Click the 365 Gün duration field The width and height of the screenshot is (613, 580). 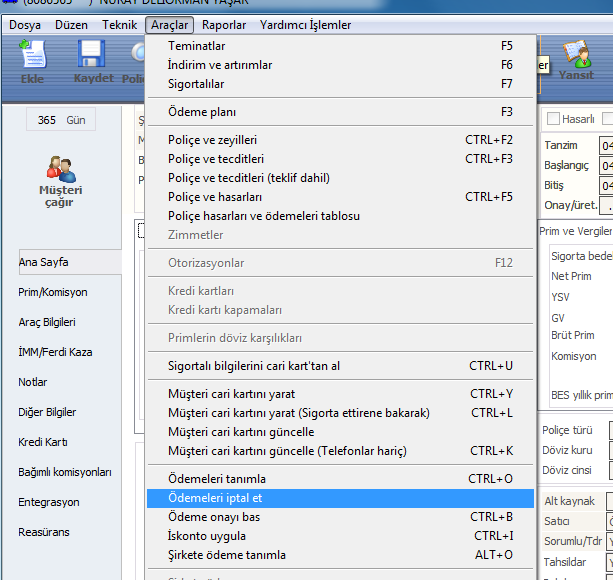[x=62, y=120]
